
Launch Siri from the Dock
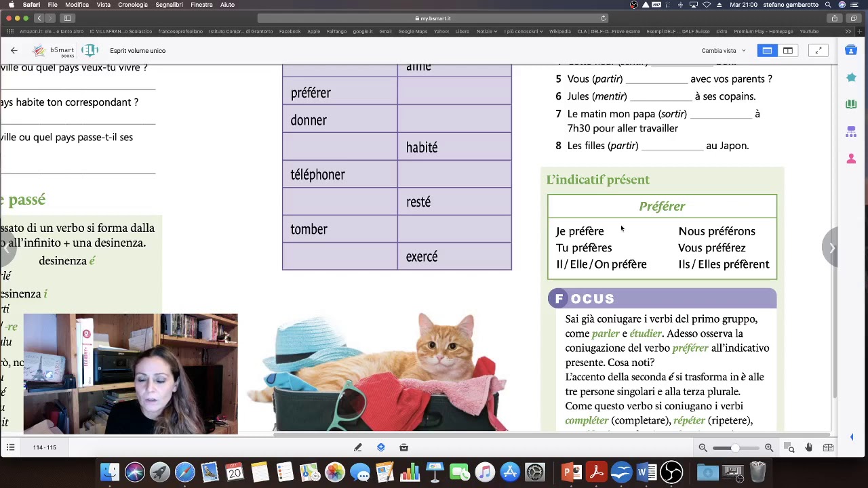(x=135, y=472)
